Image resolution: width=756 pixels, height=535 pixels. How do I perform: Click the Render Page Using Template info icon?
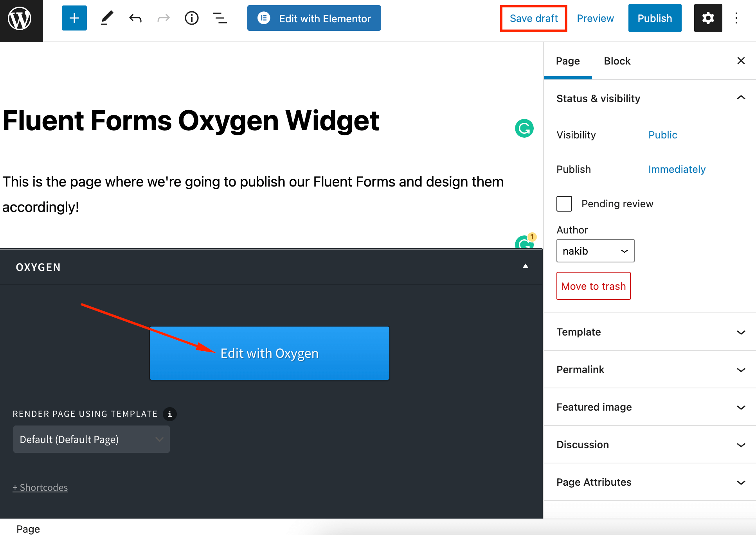(x=169, y=414)
